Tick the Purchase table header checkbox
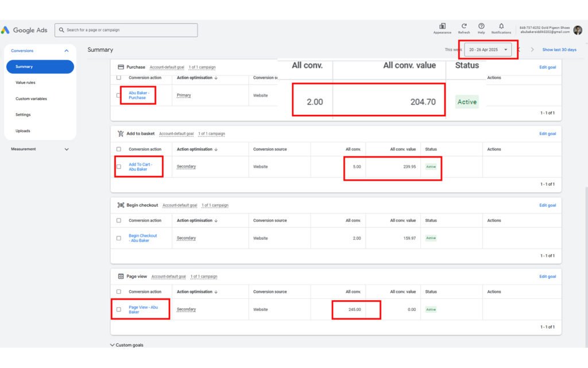Image resolution: width=588 pixels, height=368 pixels. click(x=119, y=78)
